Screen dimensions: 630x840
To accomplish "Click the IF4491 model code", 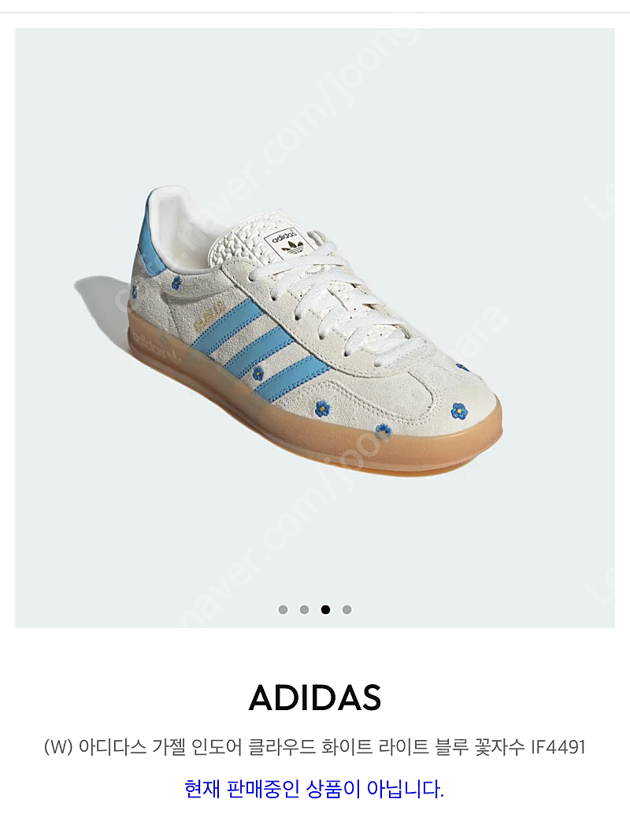I will click(x=558, y=747).
